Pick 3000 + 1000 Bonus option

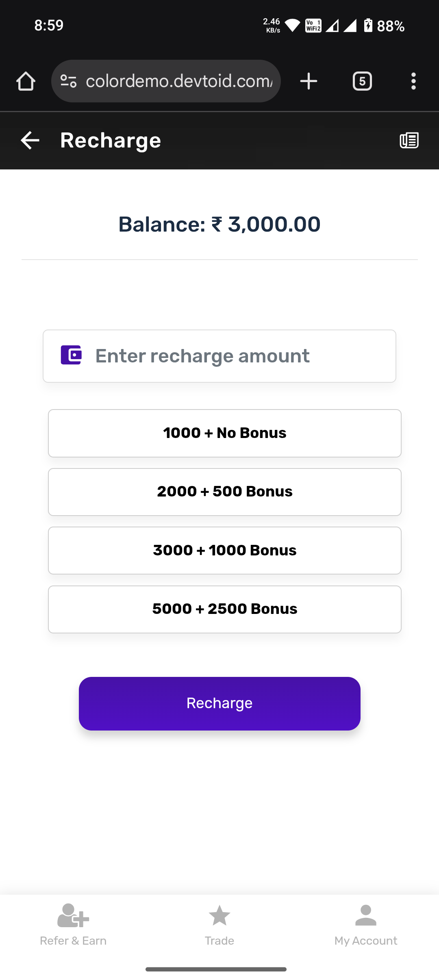click(x=224, y=551)
